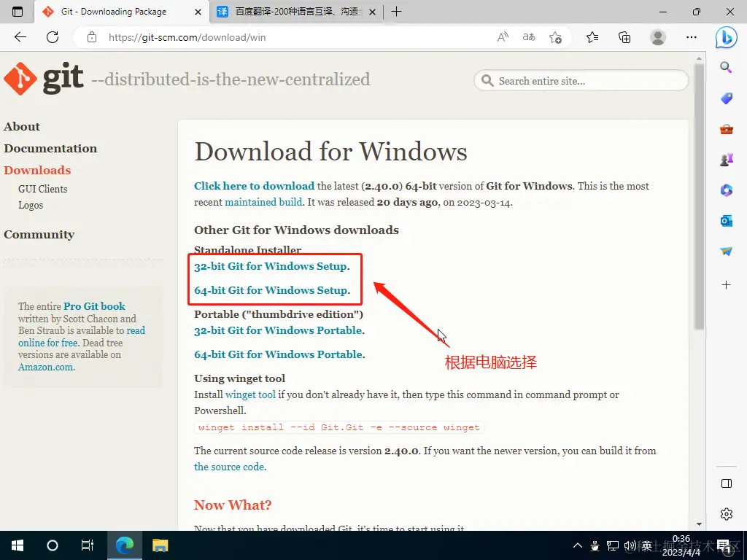Switch to the Git - Downloading Package tab
This screenshot has height=560, width=747.
tap(122, 12)
